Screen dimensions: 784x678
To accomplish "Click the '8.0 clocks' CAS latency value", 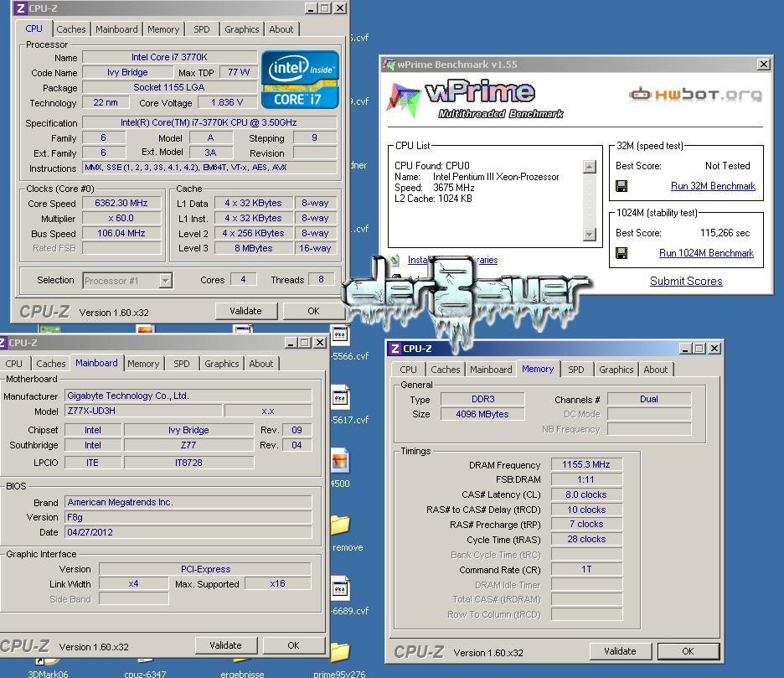I will (586, 494).
